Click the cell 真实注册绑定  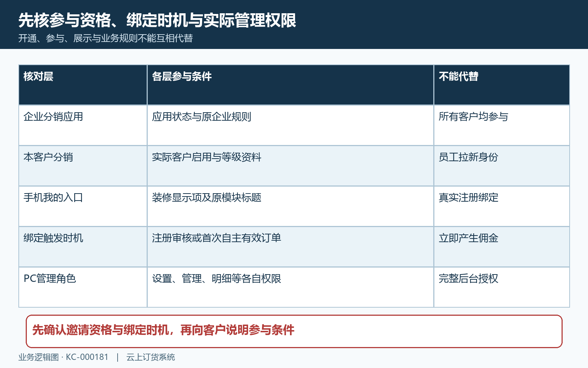tap(502, 206)
